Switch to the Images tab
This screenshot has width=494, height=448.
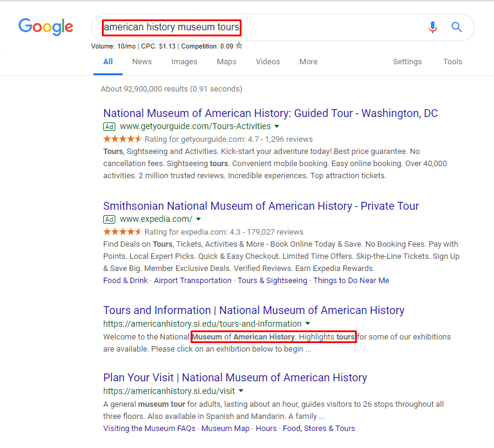(x=184, y=62)
